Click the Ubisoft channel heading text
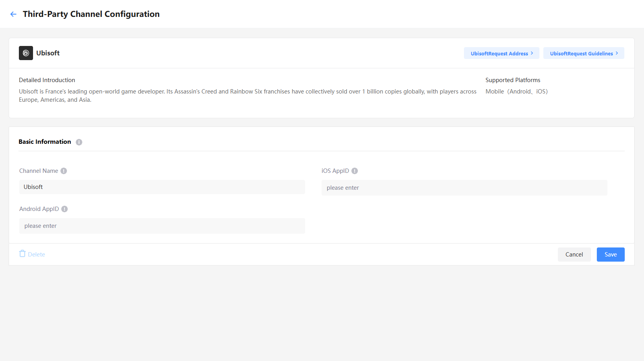 (48, 53)
